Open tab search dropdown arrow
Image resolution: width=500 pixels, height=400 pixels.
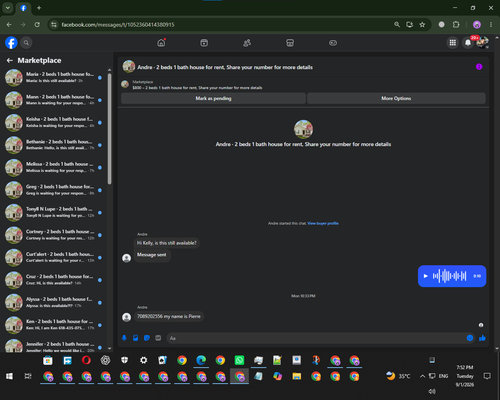click(8, 8)
